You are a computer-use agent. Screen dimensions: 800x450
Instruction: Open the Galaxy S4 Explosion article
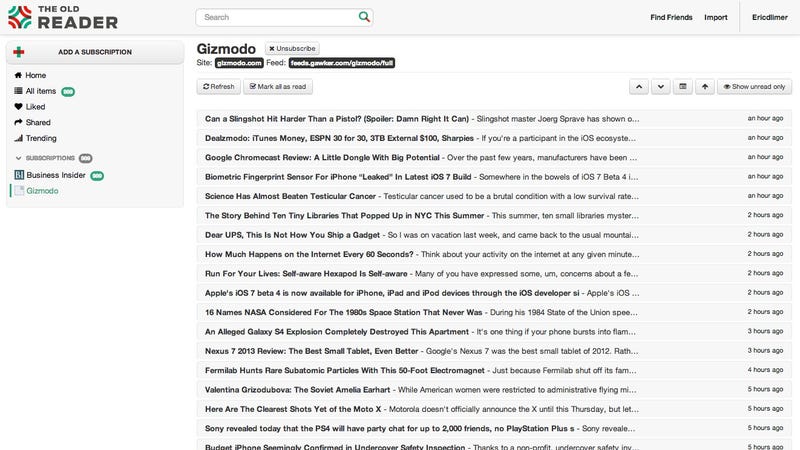(494, 332)
